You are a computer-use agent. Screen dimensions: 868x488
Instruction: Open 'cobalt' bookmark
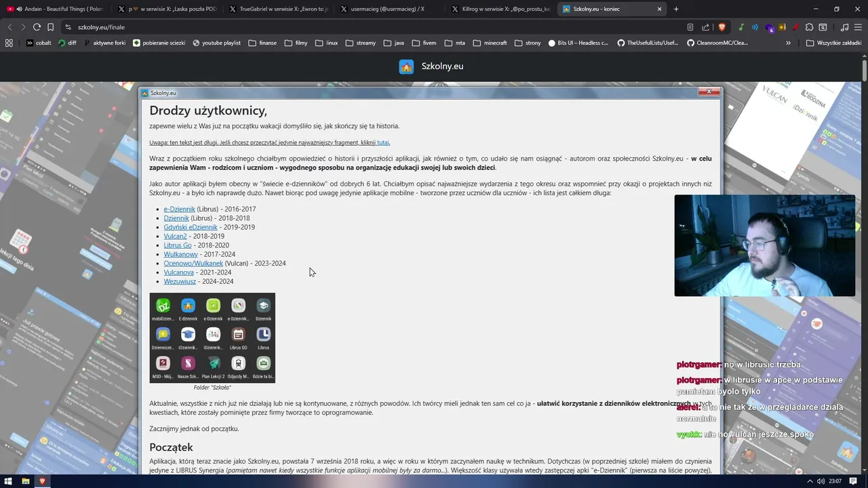(39, 43)
